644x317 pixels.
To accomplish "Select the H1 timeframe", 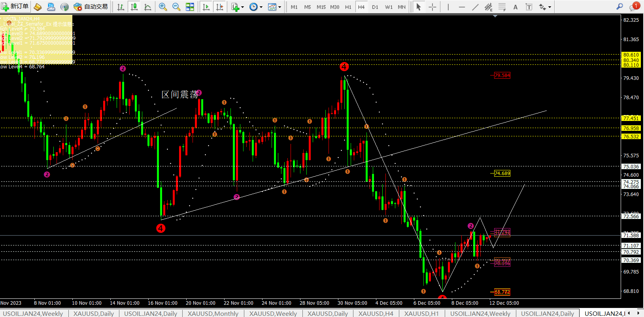I will pyautogui.click(x=348, y=7).
